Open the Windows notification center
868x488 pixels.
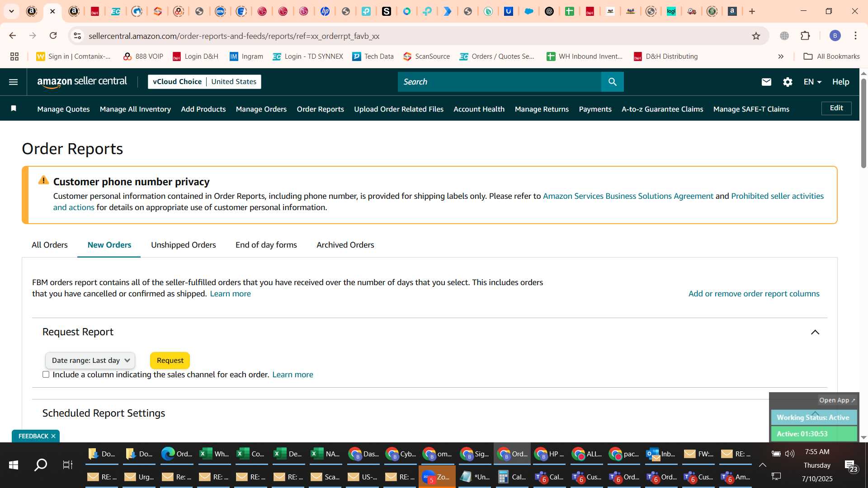click(851, 466)
